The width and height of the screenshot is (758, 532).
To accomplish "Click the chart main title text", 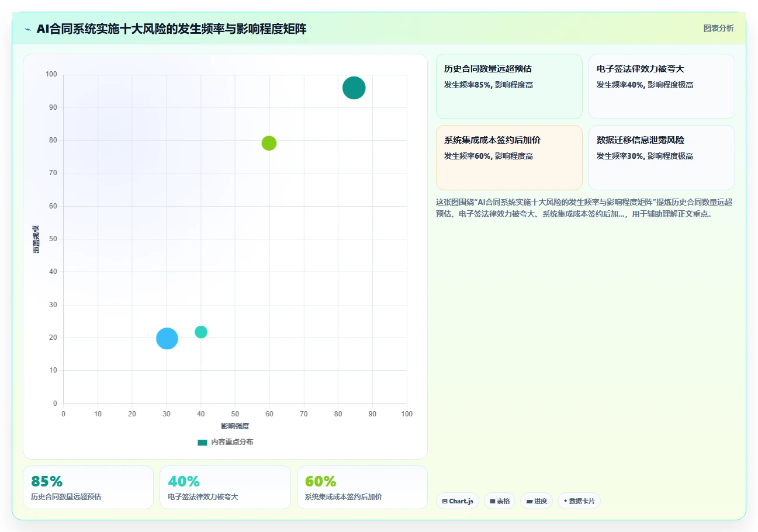I will 171,29.
